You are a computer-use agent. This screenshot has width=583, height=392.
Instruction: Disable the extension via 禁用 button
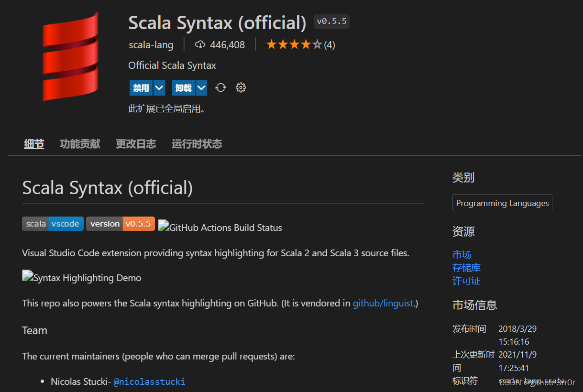pos(140,87)
